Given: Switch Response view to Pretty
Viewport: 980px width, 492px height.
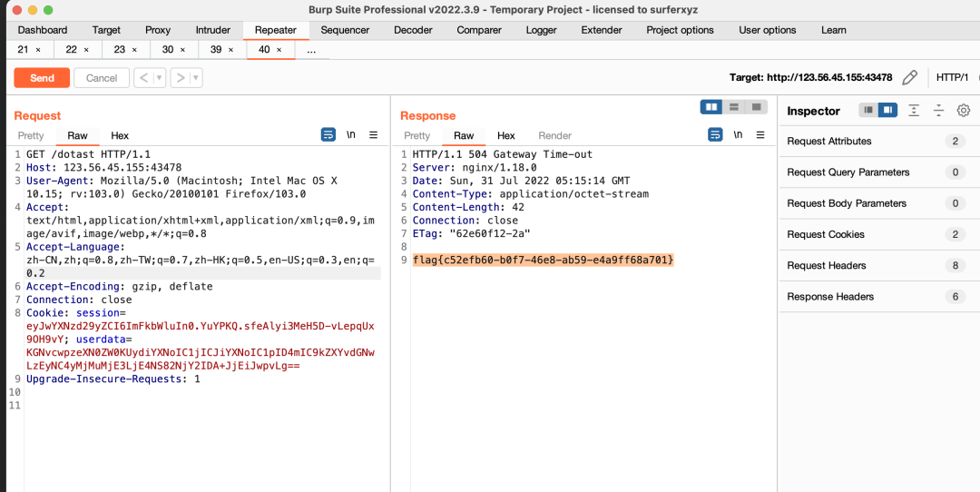Looking at the screenshot, I should click(416, 135).
